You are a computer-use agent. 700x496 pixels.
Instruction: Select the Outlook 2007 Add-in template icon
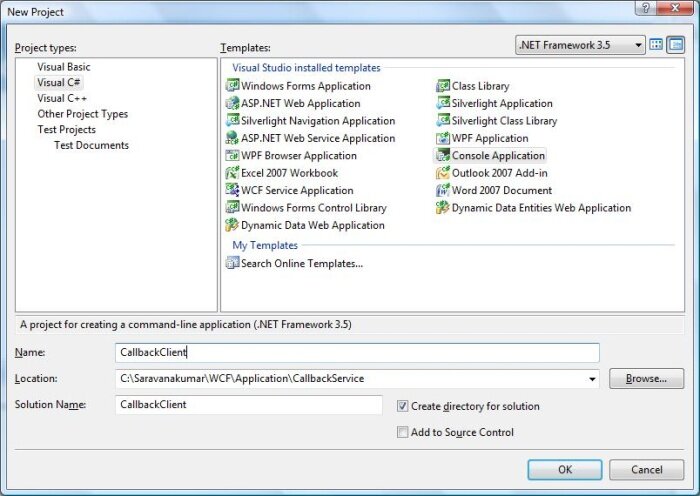[443, 173]
